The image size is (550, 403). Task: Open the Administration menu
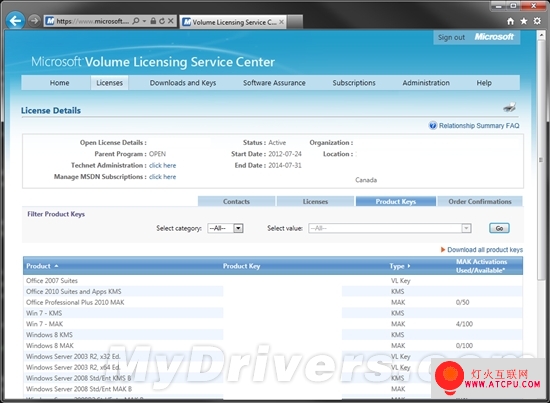(x=426, y=83)
